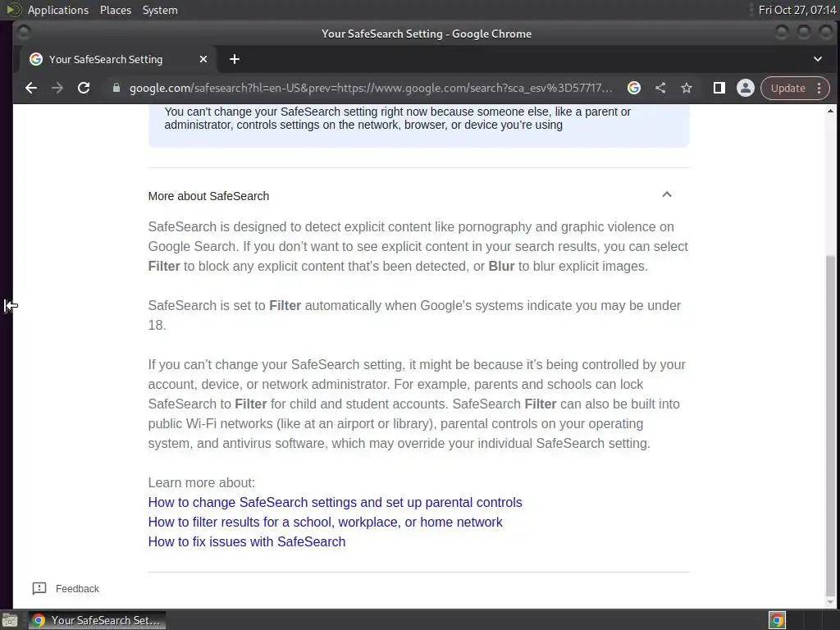View site information lock icon
The width and height of the screenshot is (840, 630).
116,88
